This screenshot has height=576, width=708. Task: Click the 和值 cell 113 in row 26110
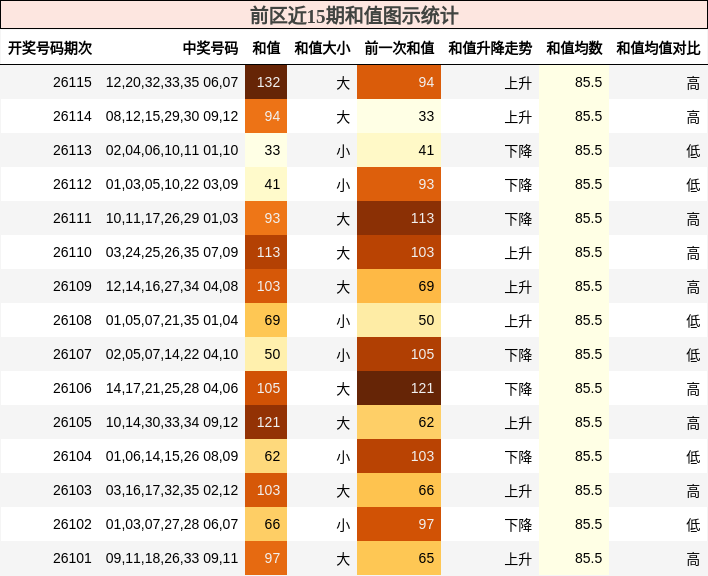point(266,252)
